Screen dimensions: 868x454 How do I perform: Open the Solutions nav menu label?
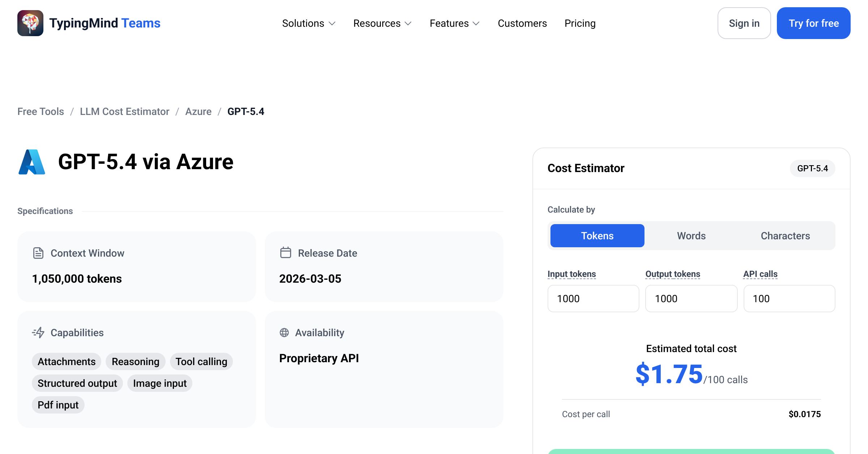(x=303, y=23)
